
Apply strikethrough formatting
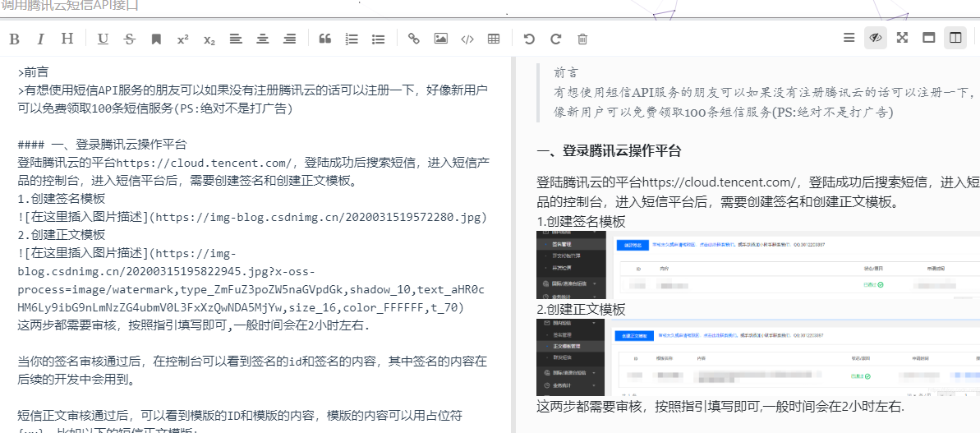[129, 39]
